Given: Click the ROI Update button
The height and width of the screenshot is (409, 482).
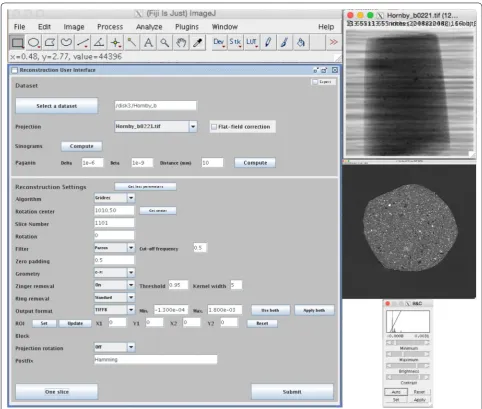Looking at the screenshot, I should 75,323.
